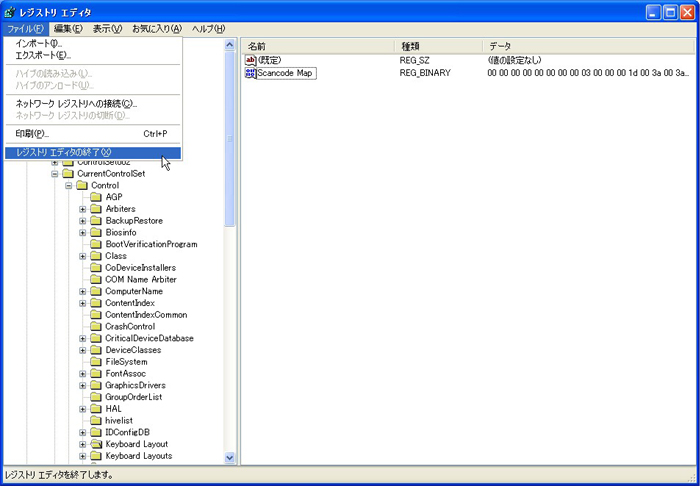The width and height of the screenshot is (700, 486).
Task: Open the お気に入り(A) menu
Action: coord(157,29)
